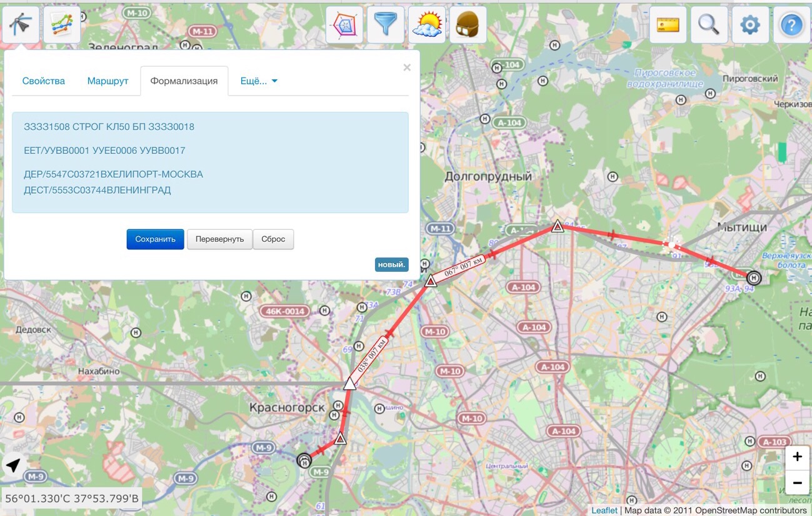Click the pilot helmet icon
The image size is (812, 516).
coord(468,25)
